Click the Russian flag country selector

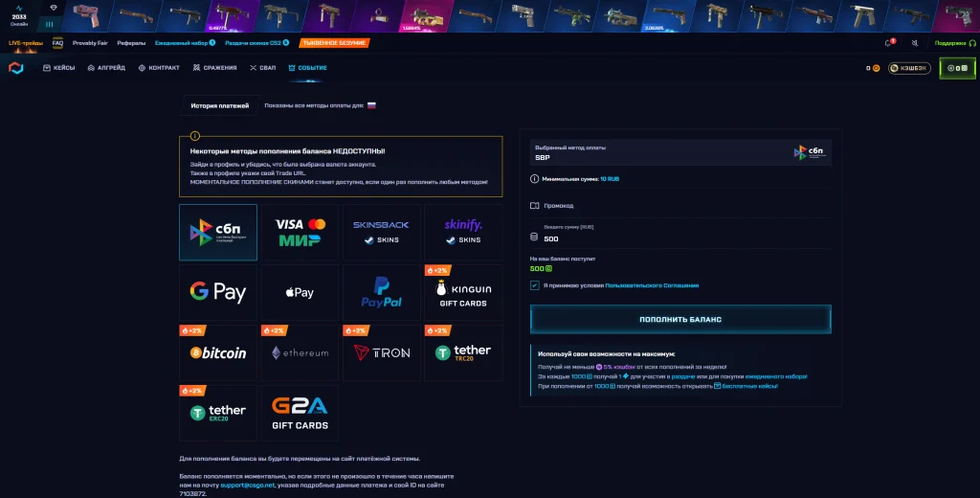pos(371,105)
